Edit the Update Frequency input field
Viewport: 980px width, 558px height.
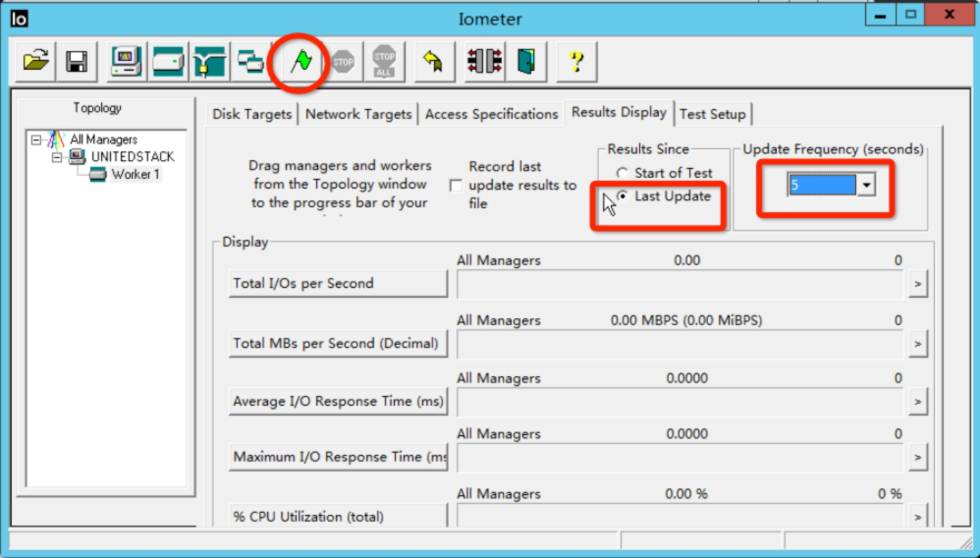pos(821,185)
